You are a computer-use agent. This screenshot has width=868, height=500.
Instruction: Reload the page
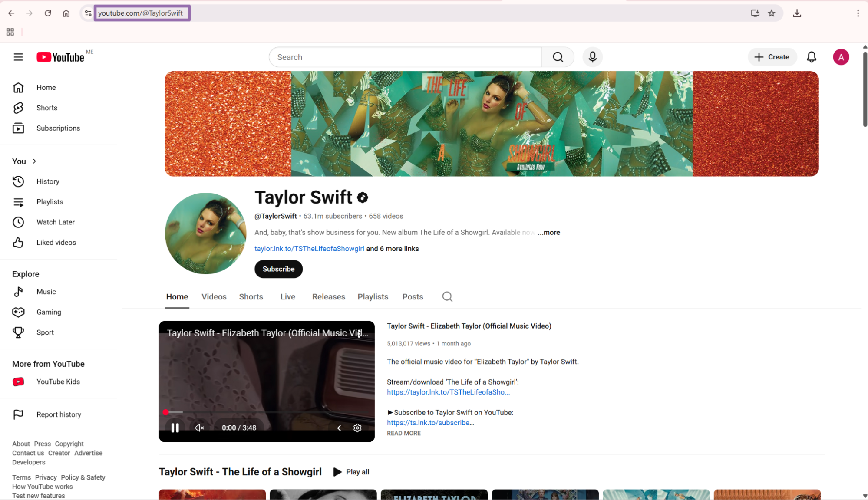tap(48, 13)
